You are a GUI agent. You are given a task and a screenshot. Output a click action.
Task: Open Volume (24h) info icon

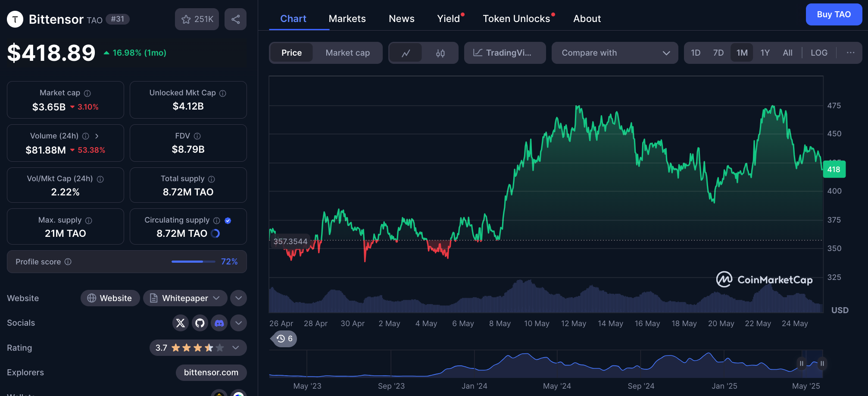tap(86, 136)
